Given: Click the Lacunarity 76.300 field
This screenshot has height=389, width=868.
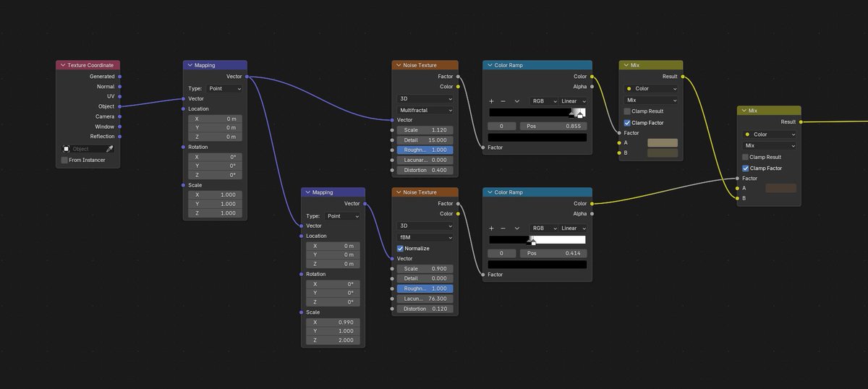Looking at the screenshot, I should [x=425, y=299].
